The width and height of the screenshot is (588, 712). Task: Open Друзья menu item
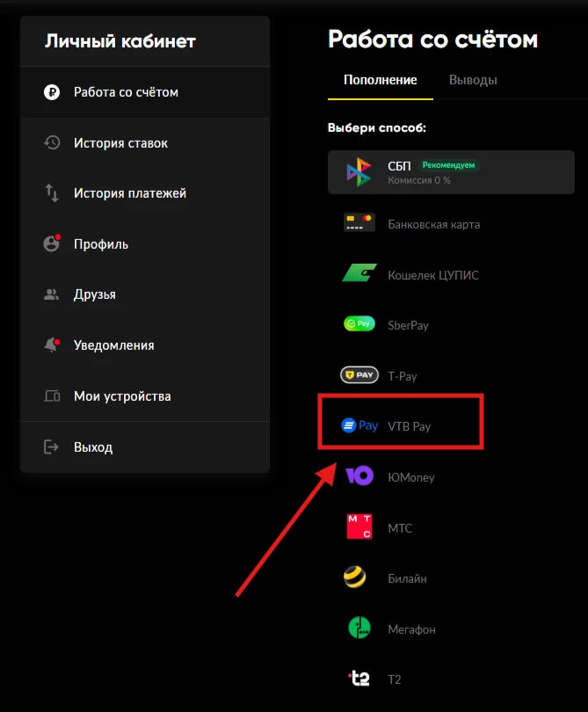tap(145, 294)
